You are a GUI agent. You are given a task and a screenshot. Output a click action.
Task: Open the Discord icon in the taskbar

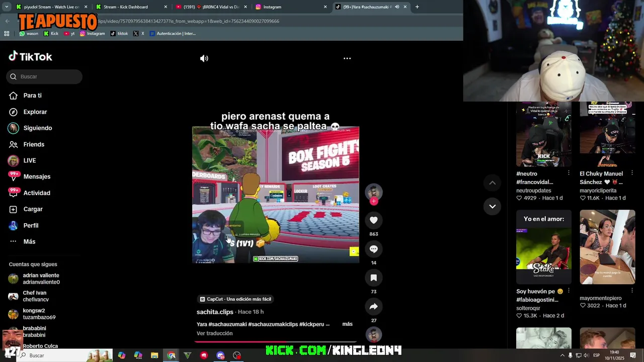pyautogui.click(x=220, y=355)
